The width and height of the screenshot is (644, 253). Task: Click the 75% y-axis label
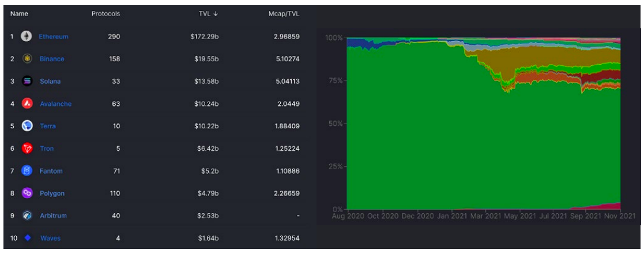[x=334, y=81]
